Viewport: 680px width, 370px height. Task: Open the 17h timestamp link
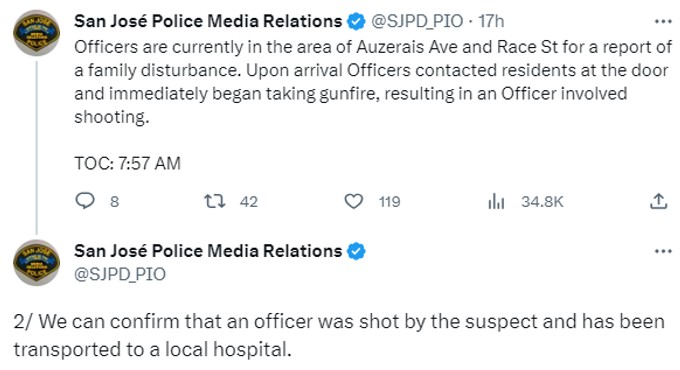(x=491, y=21)
